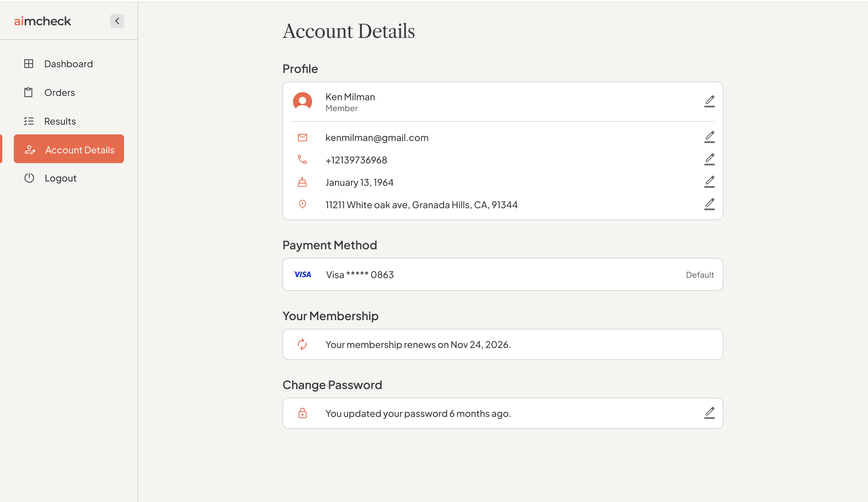The image size is (868, 502).
Task: Click the location pin icon
Action: tap(303, 204)
